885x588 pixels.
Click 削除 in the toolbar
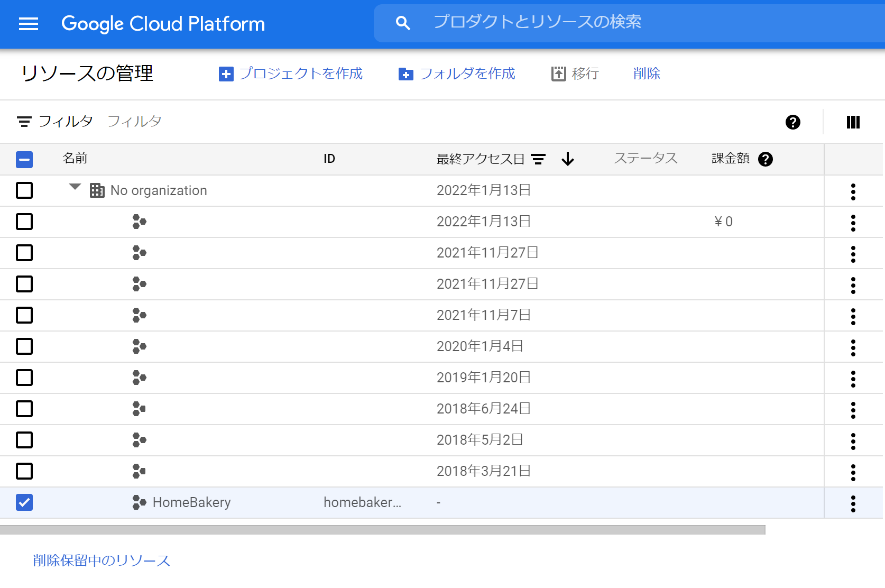click(x=647, y=74)
